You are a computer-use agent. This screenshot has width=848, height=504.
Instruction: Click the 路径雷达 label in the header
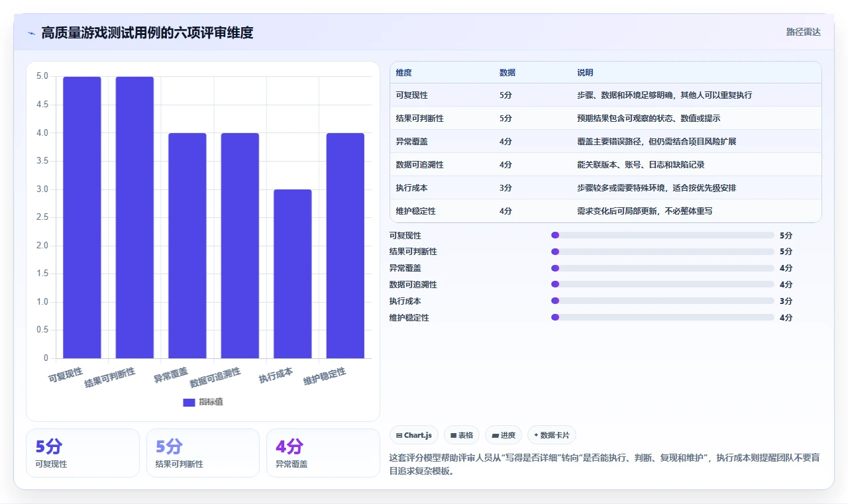(x=803, y=32)
